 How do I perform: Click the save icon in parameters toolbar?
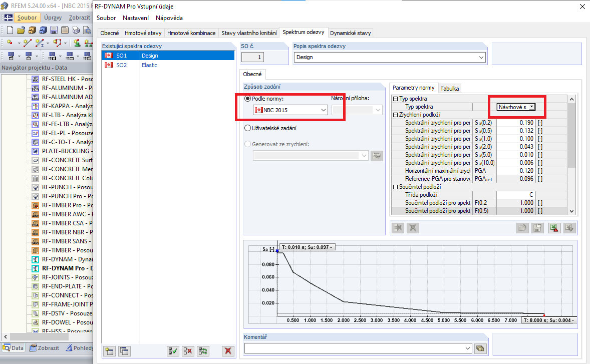pyautogui.click(x=538, y=228)
